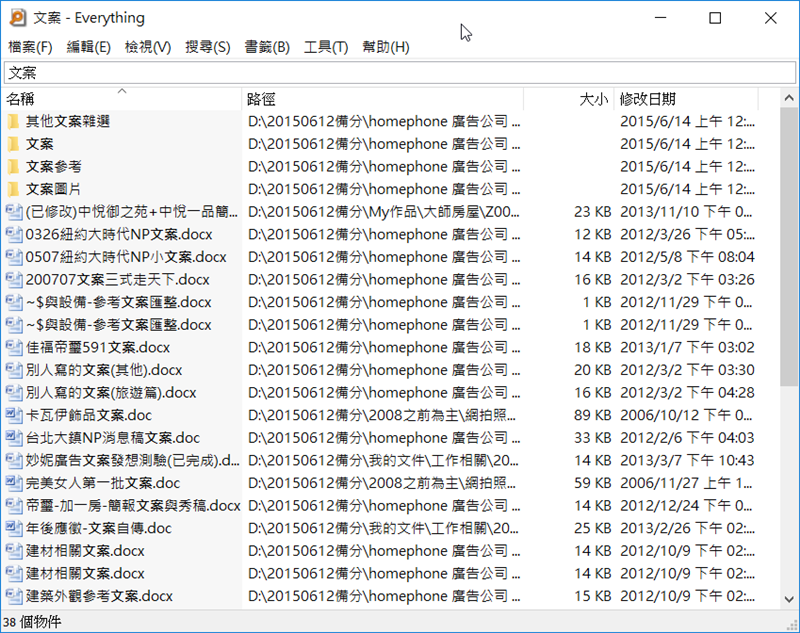The height and width of the screenshot is (633, 800).
Task: Click document icon of 帝璽-加一房-簡報文案與秀稿.docx
Action: tap(14, 505)
